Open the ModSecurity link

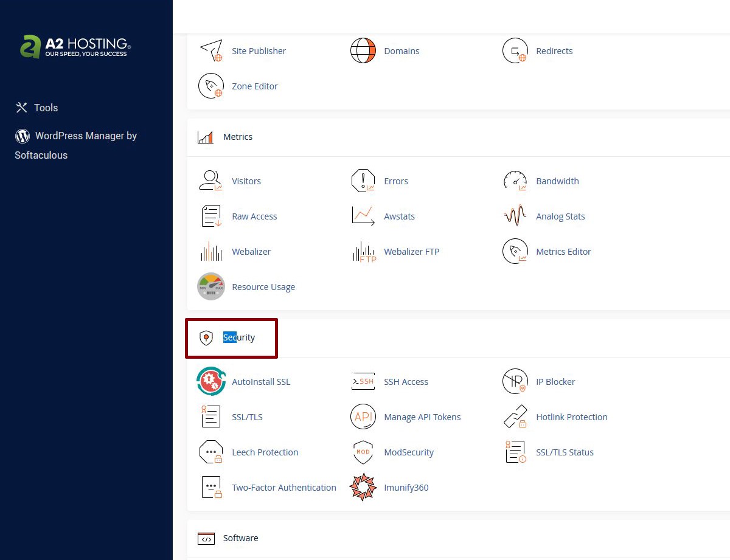coord(409,452)
